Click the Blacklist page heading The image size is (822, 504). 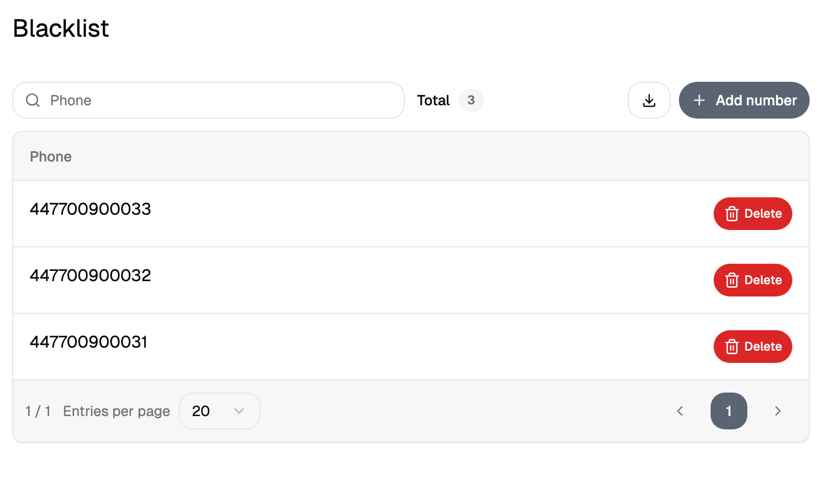click(61, 28)
